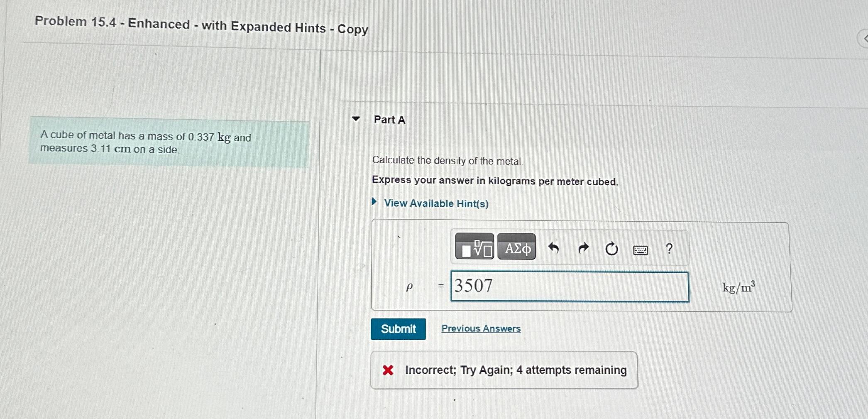Collapse the Part A section
This screenshot has height=419, width=868.
[356, 119]
